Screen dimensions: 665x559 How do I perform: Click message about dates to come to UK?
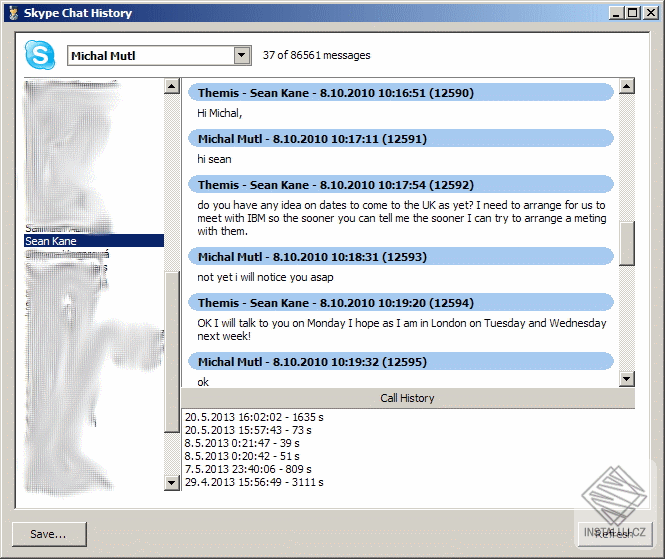point(402,218)
